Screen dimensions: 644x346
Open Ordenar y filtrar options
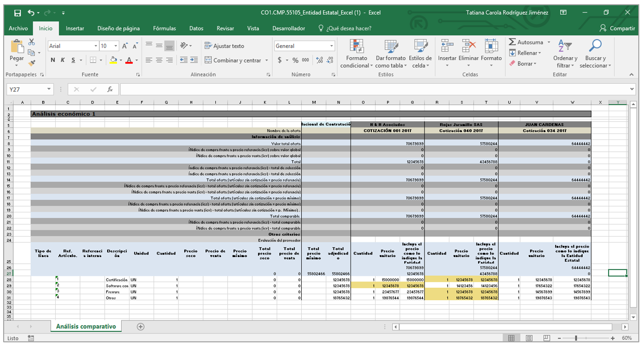tap(565, 54)
